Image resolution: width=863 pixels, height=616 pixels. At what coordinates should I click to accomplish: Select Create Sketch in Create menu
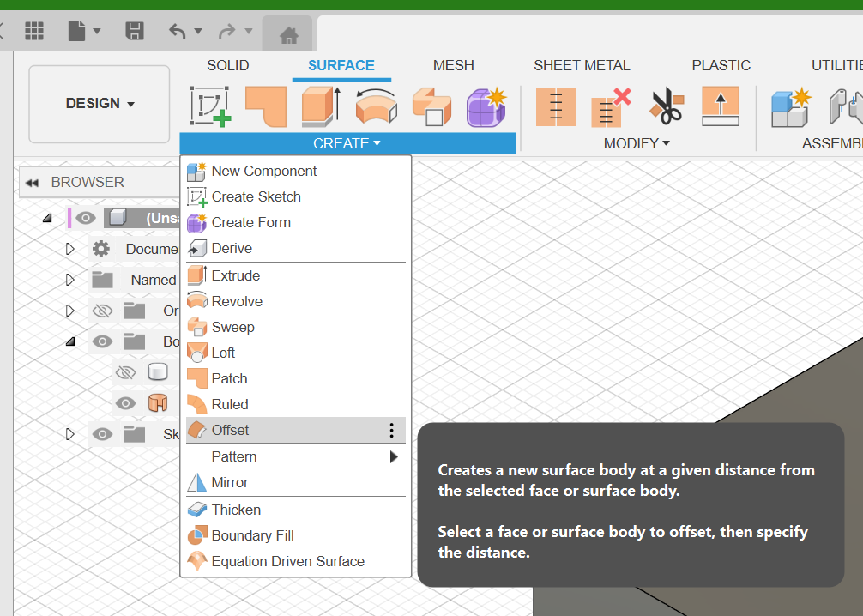click(x=296, y=196)
